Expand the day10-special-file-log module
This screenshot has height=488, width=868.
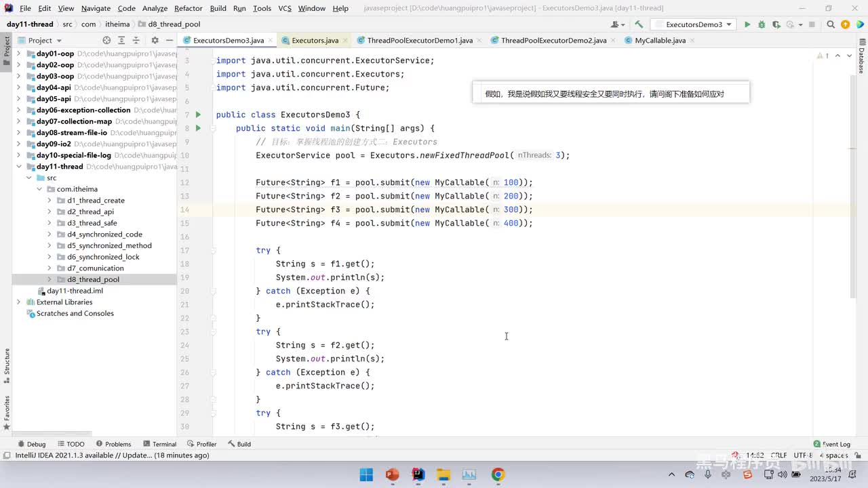(x=18, y=155)
